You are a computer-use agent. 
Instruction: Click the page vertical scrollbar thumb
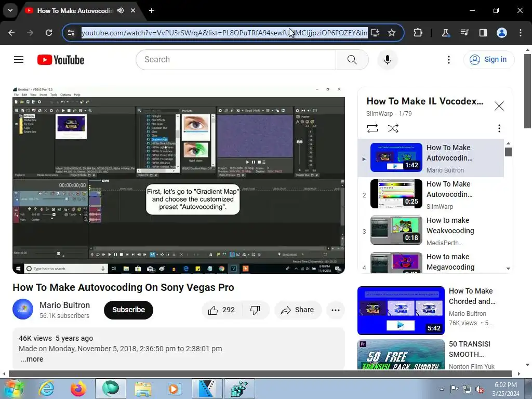point(527,91)
